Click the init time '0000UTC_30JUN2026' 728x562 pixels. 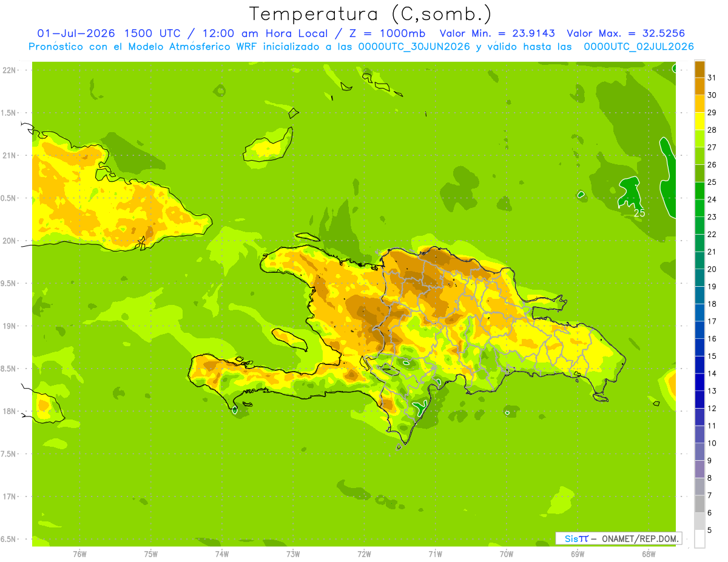(414, 47)
